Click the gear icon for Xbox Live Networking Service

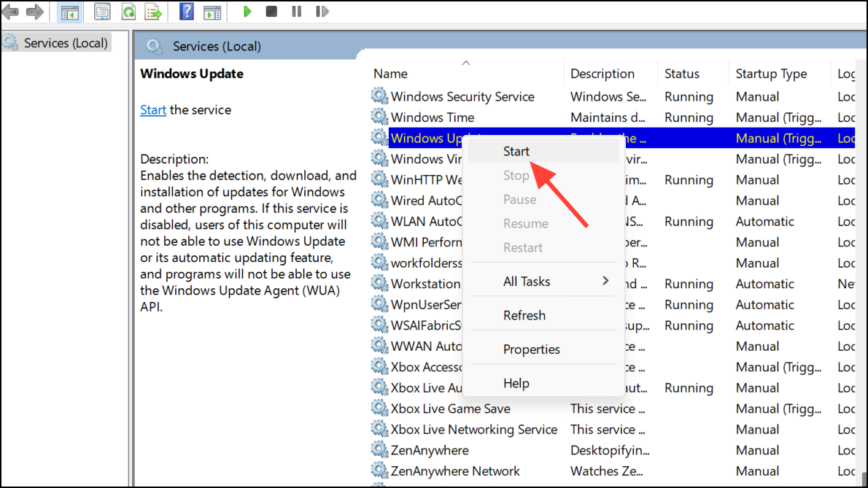pos(379,429)
